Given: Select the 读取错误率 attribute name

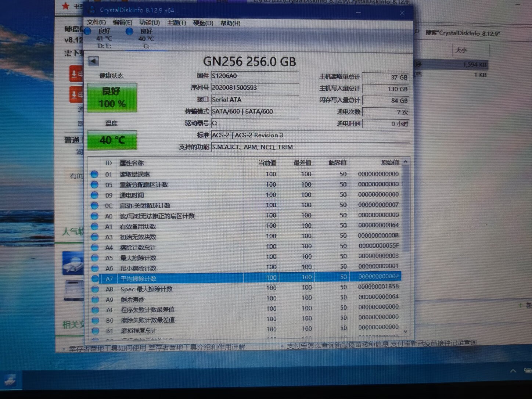Looking at the screenshot, I should pos(135,175).
